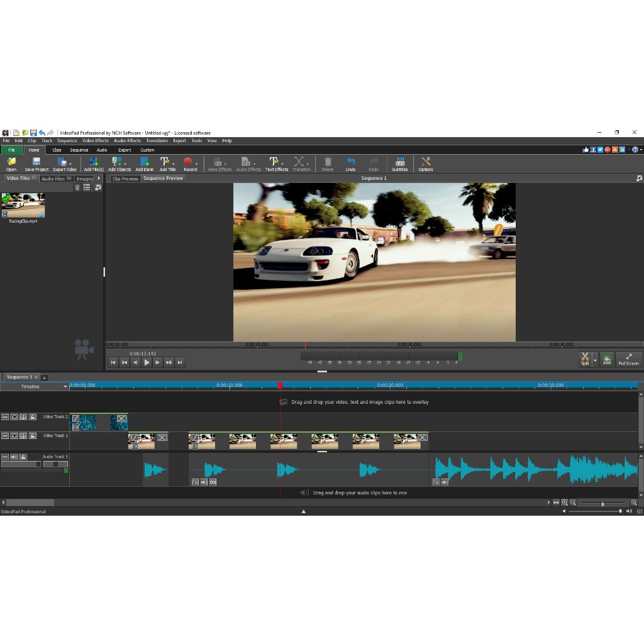Image resolution: width=644 pixels, height=644 pixels.
Task: Click the Record icon in the toolbar
Action: (x=187, y=162)
